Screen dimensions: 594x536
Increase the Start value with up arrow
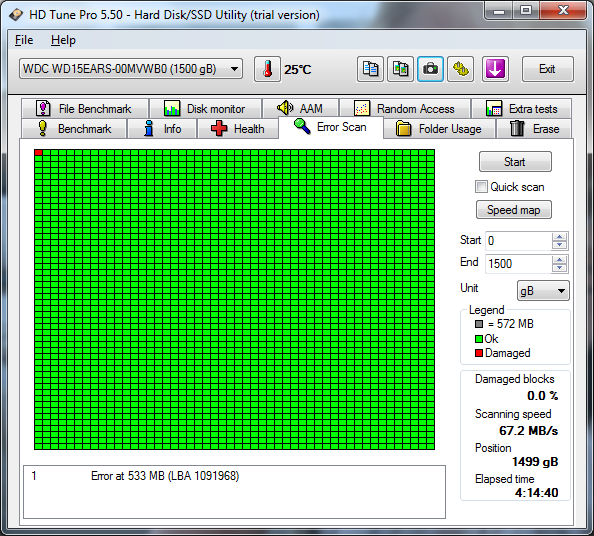pos(560,237)
